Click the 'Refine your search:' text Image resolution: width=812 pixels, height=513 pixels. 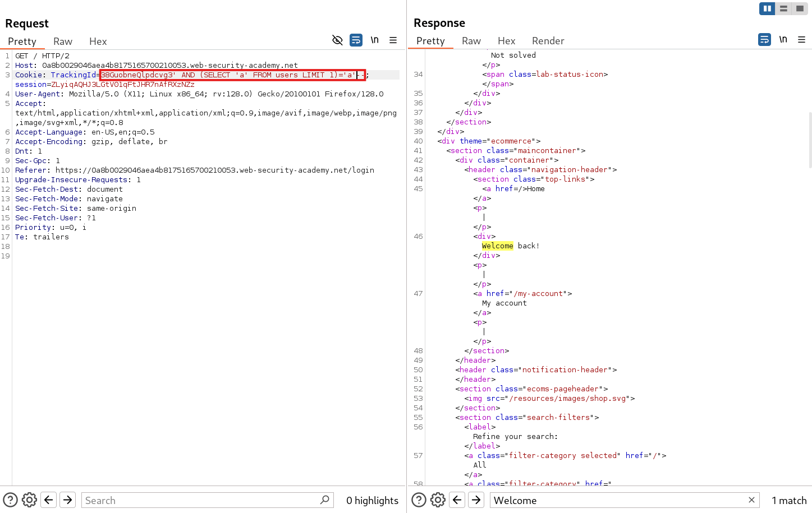point(516,436)
